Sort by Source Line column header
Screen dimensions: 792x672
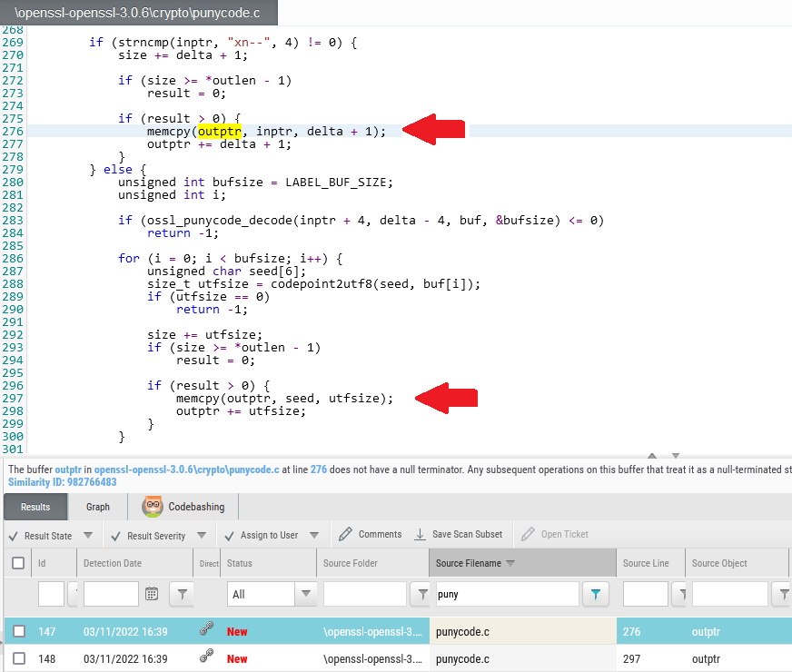pos(646,563)
